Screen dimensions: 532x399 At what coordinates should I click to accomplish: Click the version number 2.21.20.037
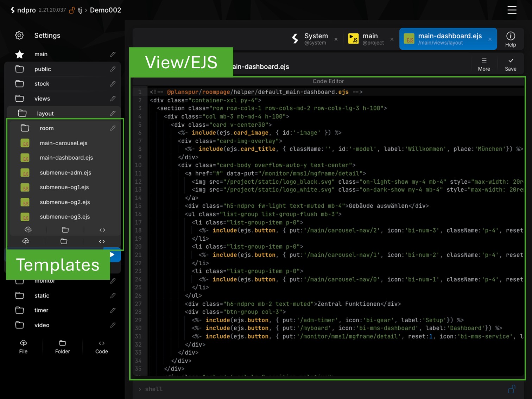52,10
